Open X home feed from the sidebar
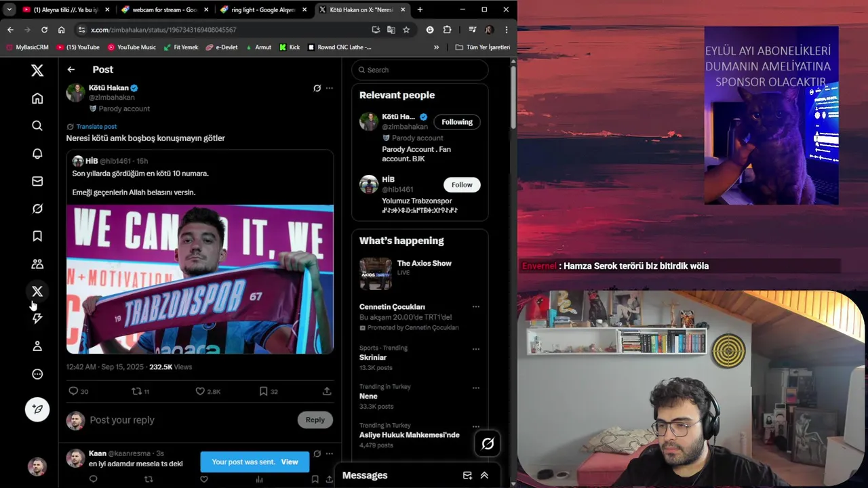This screenshot has height=488, width=868. [37, 98]
